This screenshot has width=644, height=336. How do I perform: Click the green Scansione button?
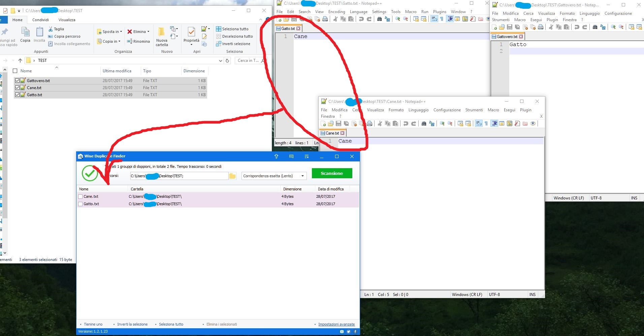pyautogui.click(x=332, y=173)
